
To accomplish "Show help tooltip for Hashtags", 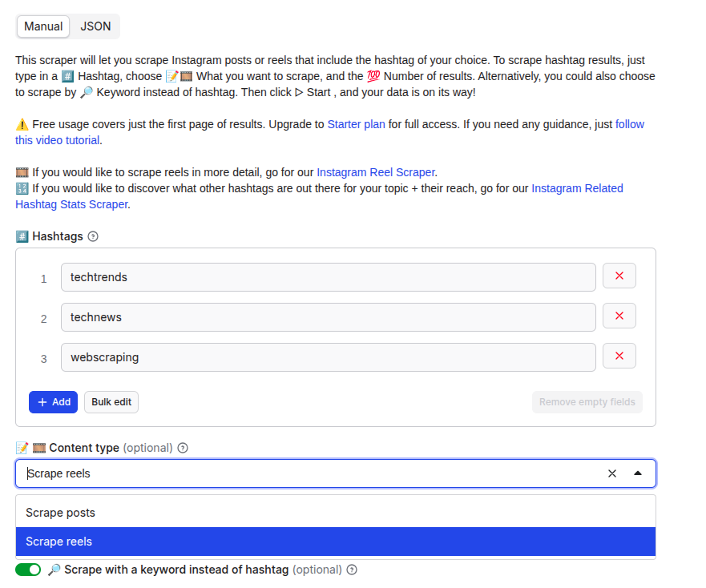I will [x=93, y=236].
